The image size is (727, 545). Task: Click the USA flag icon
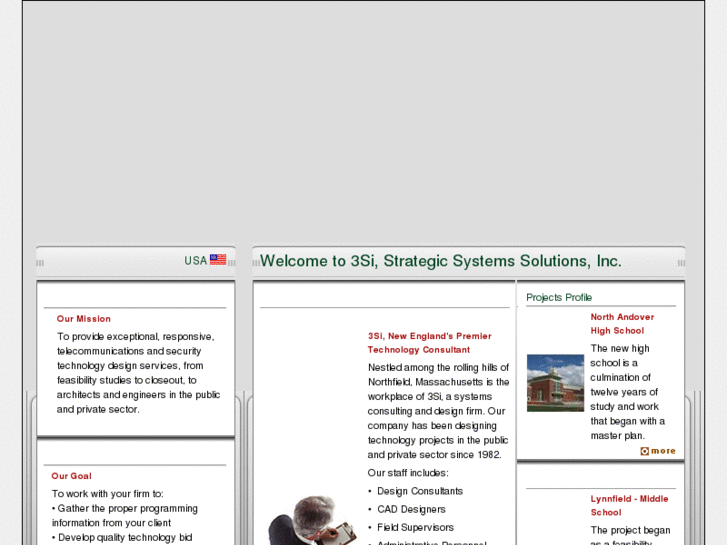point(218,260)
